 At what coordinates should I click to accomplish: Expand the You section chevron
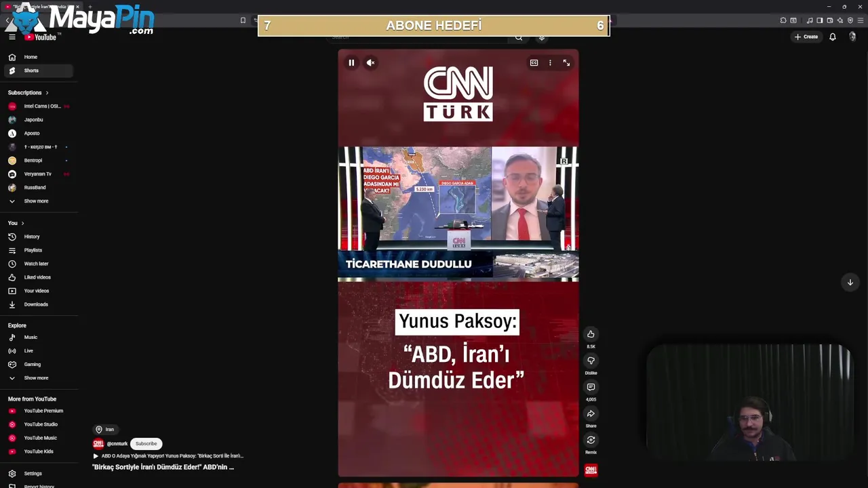(x=22, y=223)
